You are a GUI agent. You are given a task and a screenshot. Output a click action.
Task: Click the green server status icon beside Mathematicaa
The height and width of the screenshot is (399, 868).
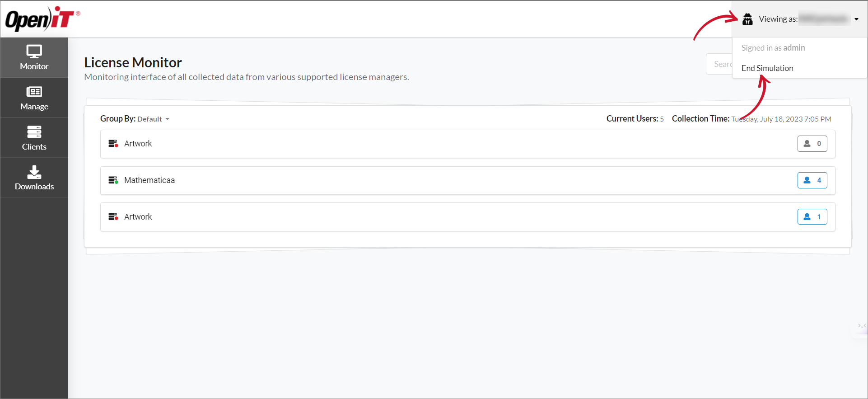(x=113, y=180)
